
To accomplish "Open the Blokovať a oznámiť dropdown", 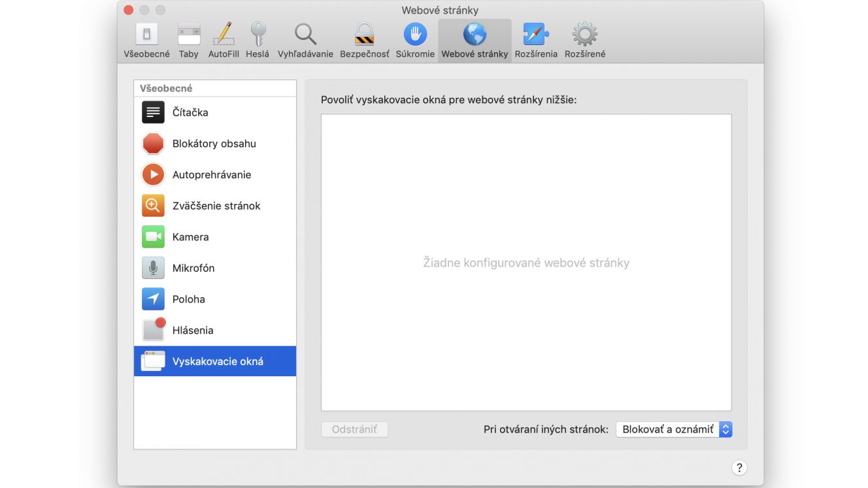I will pyautogui.click(x=674, y=429).
